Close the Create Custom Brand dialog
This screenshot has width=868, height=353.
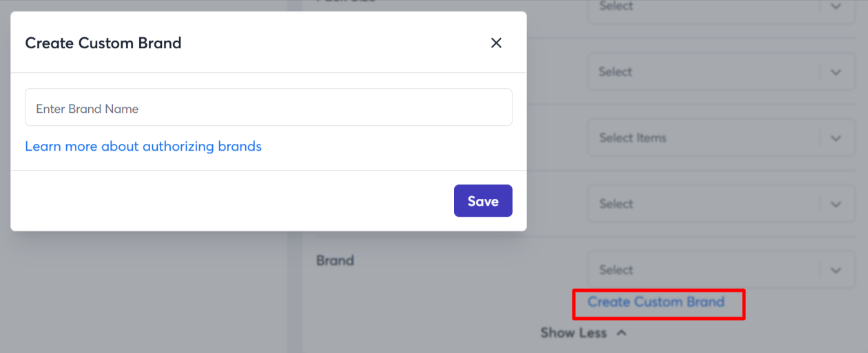pyautogui.click(x=496, y=43)
